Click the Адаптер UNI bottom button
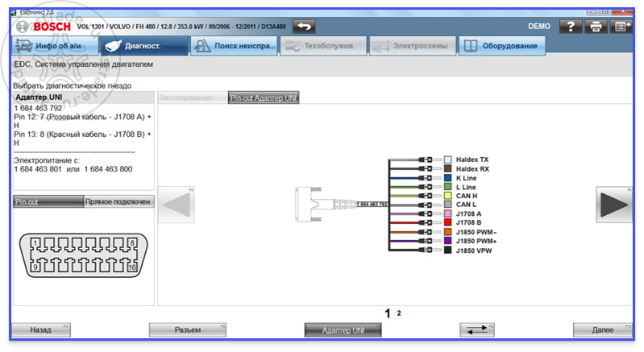644x352 pixels. point(343,329)
